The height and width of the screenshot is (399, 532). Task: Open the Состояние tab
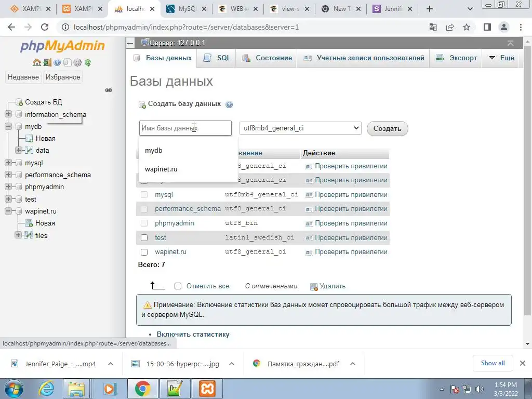click(x=267, y=58)
